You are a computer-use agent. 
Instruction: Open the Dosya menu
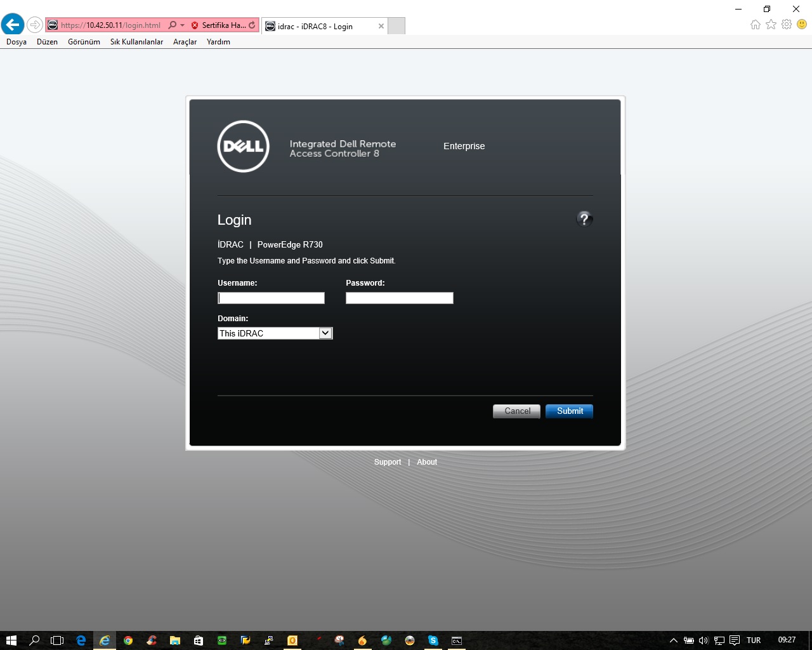16,42
